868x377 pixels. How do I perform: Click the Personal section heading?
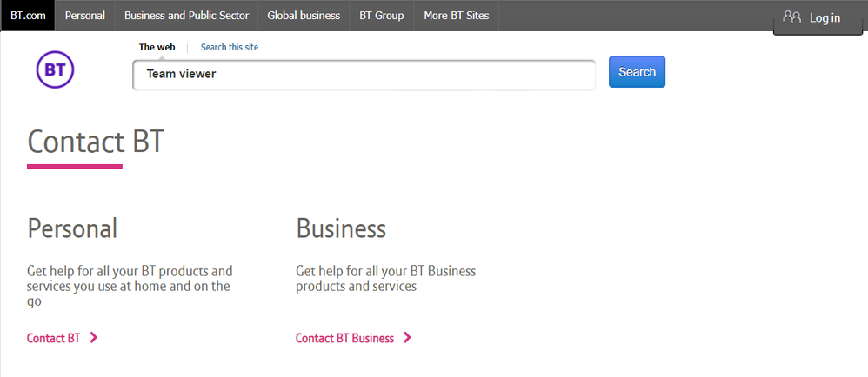[72, 228]
